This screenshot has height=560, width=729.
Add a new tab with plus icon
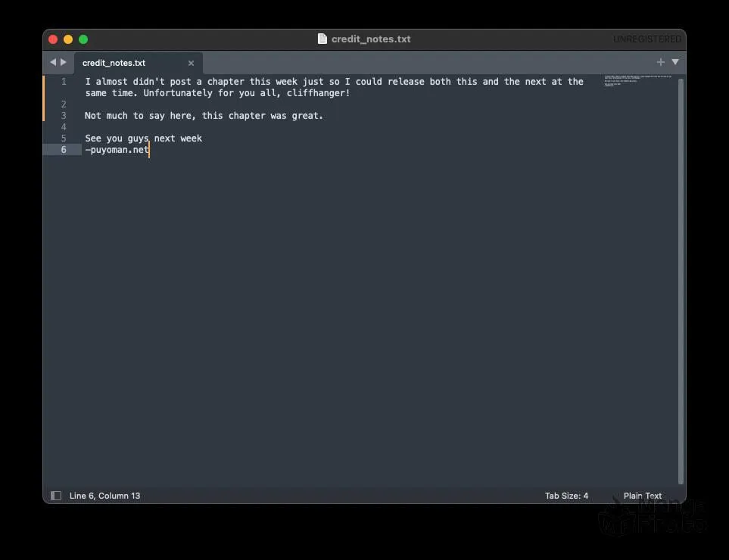[660, 62]
